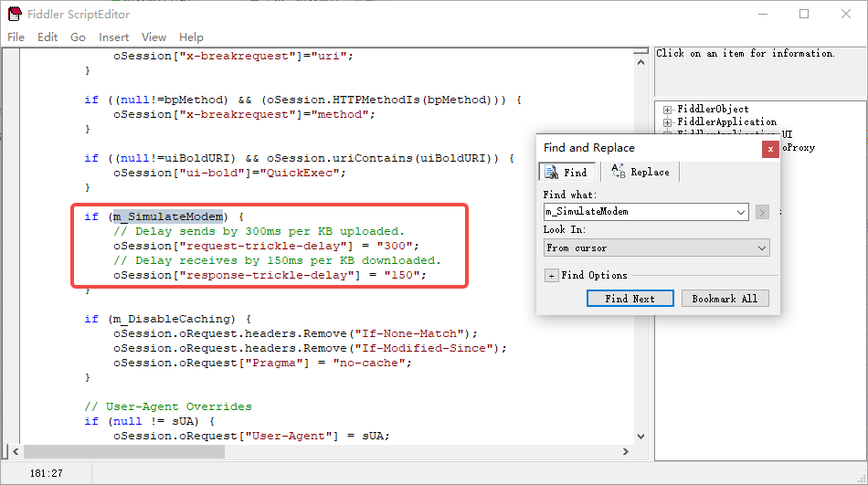Click the "no-cache" string value

(369, 363)
